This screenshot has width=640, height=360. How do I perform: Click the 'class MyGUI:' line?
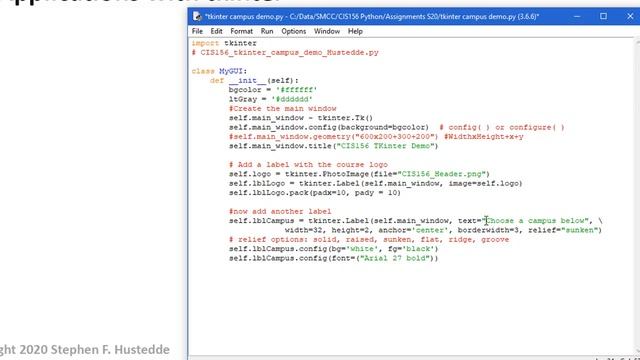pos(219,71)
